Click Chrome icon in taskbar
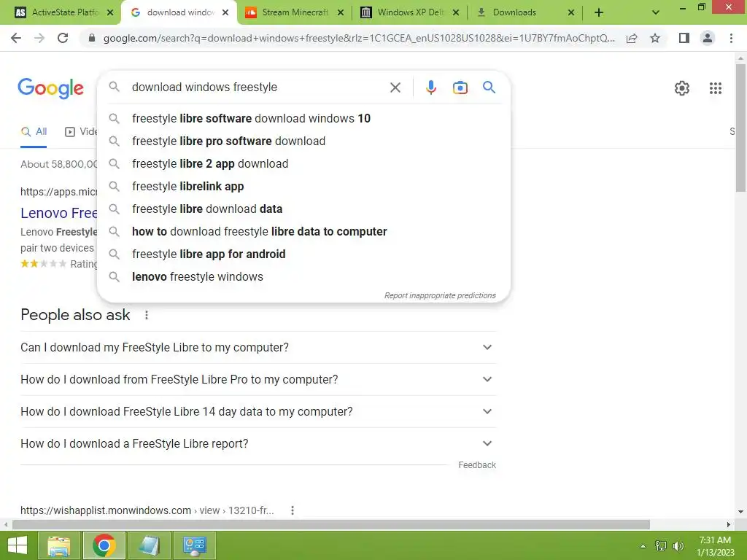Screen dimensions: 747x560 coord(104,545)
